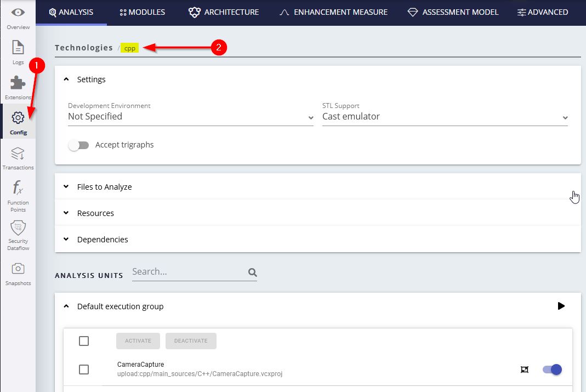The image size is (586, 392).
Task: Open the STL Support dropdown
Action: click(445, 117)
